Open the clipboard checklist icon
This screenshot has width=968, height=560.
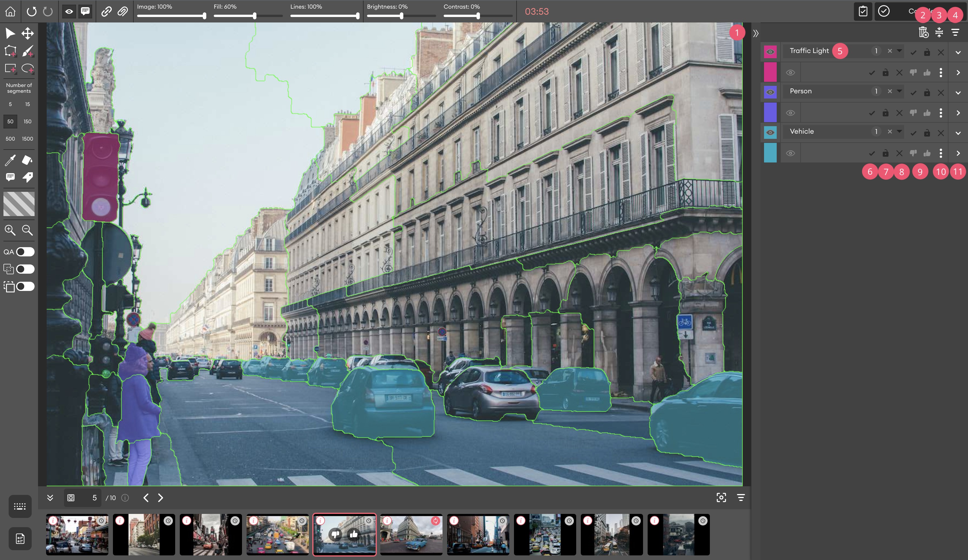pos(863,11)
